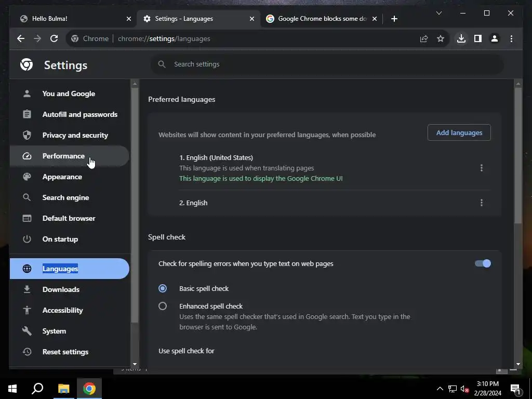
Task: Click the Chrome icon in the taskbar
Action: coord(89,389)
